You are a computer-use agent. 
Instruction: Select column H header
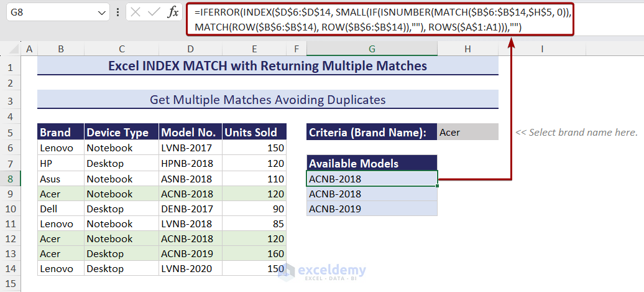click(467, 49)
